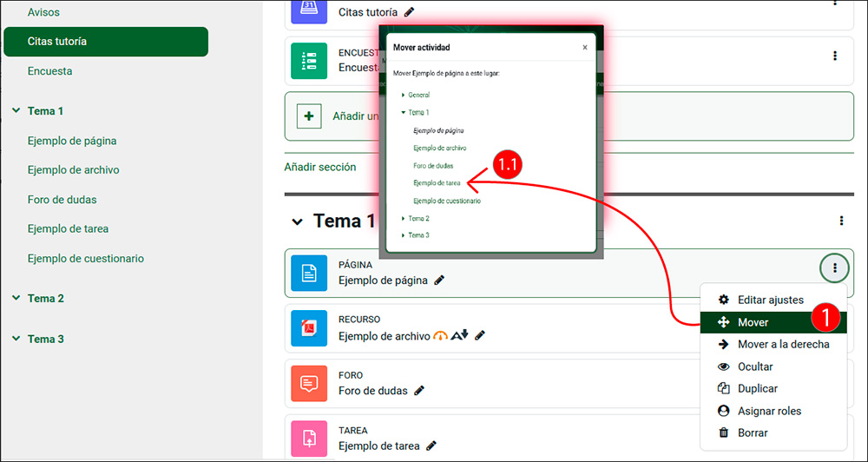Select Mover a la derecha option
Screen dimensions: 868x462
point(773,345)
